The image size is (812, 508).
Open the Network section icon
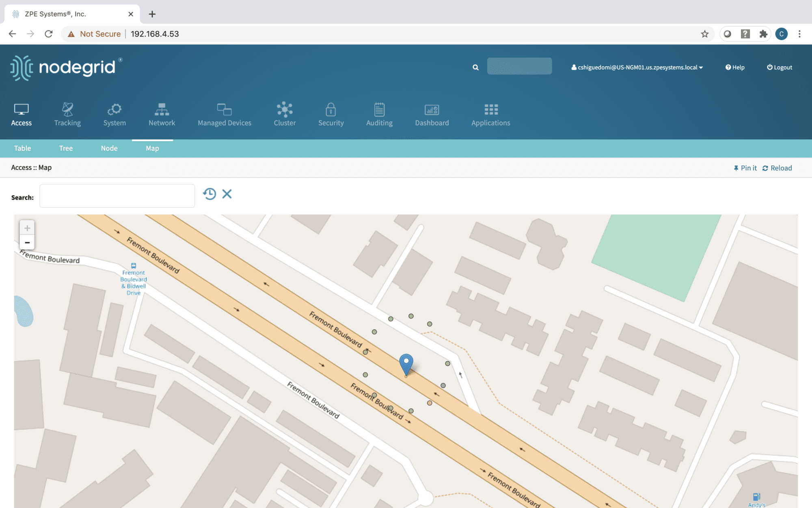click(162, 109)
